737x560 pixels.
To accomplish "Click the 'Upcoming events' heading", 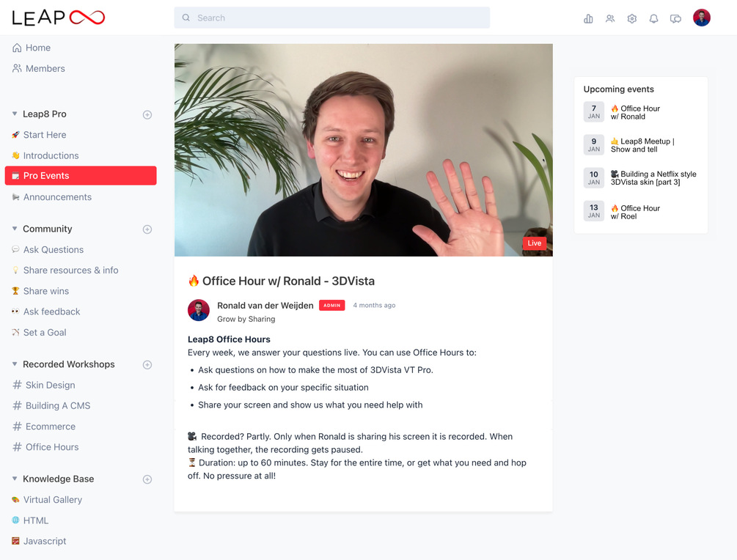I will tap(618, 89).
